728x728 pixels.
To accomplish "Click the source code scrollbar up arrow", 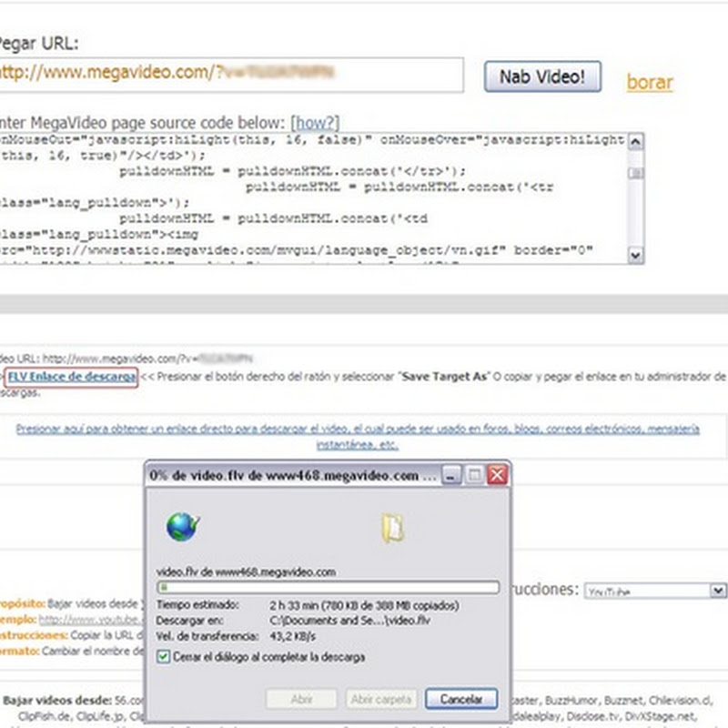I will pyautogui.click(x=635, y=141).
